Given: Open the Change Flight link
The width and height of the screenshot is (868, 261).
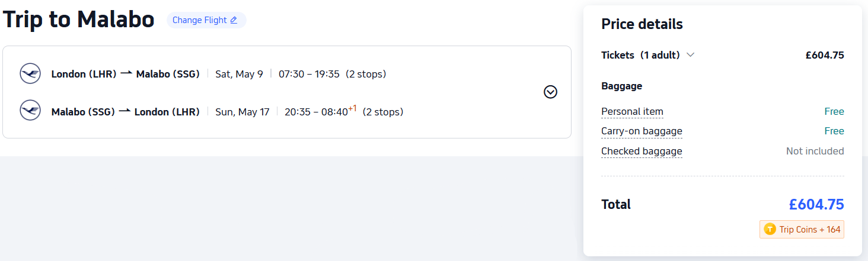Looking at the screenshot, I should (x=206, y=20).
